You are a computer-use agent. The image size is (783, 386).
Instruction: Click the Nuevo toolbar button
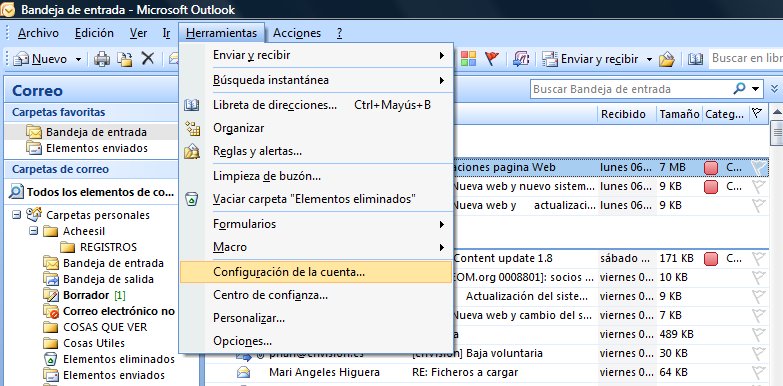[41, 59]
